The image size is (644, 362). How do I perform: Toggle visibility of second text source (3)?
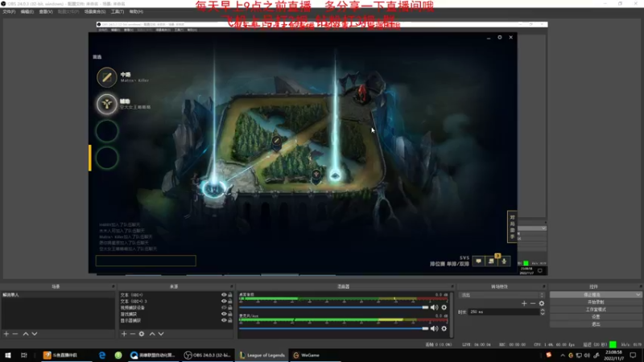224,301
